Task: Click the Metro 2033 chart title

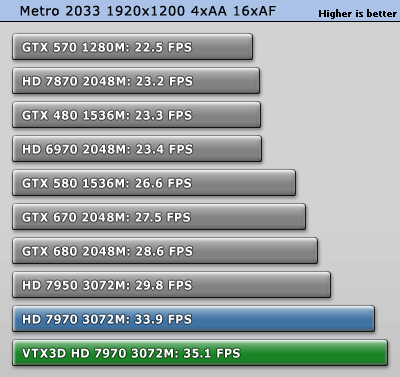Action: 148,11
